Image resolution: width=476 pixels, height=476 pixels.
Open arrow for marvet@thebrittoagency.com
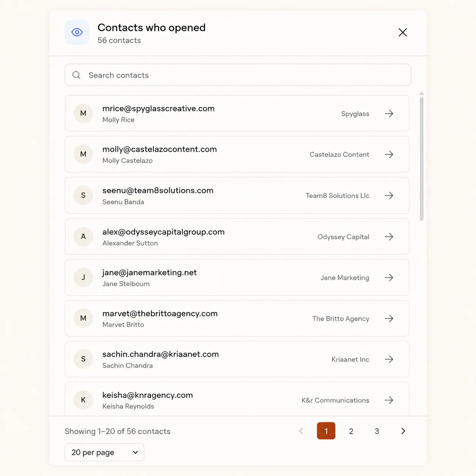[389, 318]
